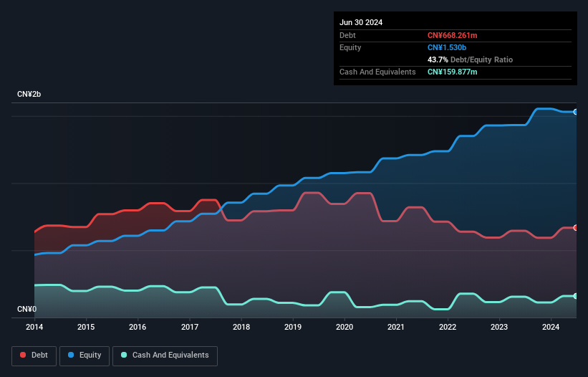Click the 2024 x-axis label
The width and height of the screenshot is (588, 377).
point(551,327)
